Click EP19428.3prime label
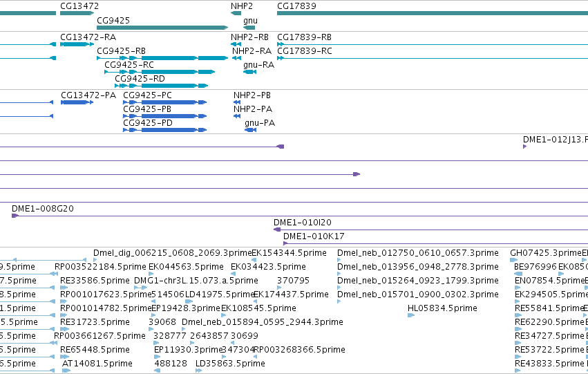Screen dimensions: 588x374 pos(186,308)
